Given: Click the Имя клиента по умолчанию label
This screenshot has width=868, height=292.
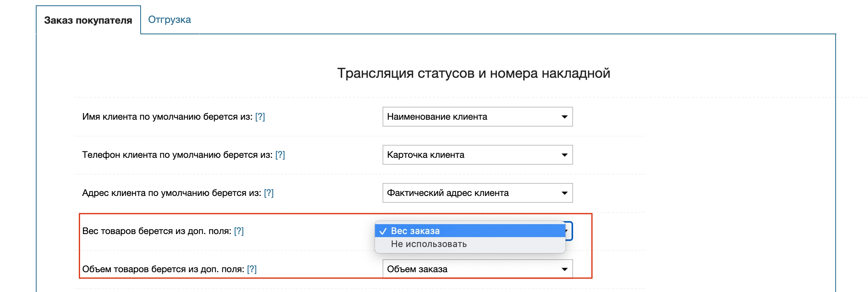Looking at the screenshot, I should [x=167, y=117].
